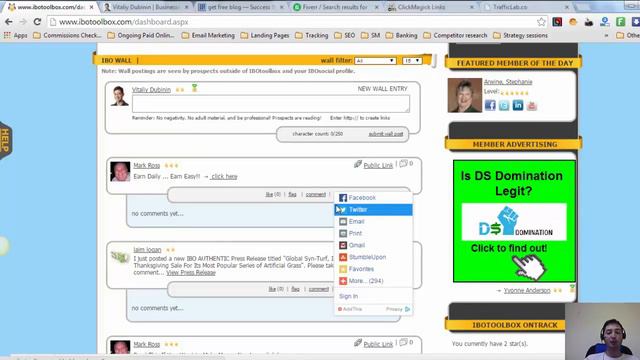This screenshot has width=640, height=360.
Task: Click the AddThis privacy arrow icon
Action: coord(407,309)
